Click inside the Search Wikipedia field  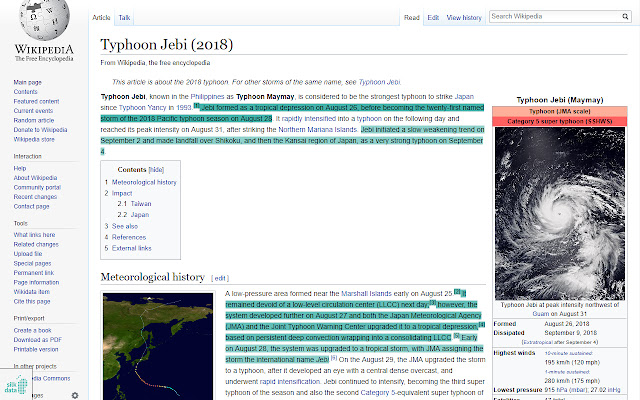555,16
